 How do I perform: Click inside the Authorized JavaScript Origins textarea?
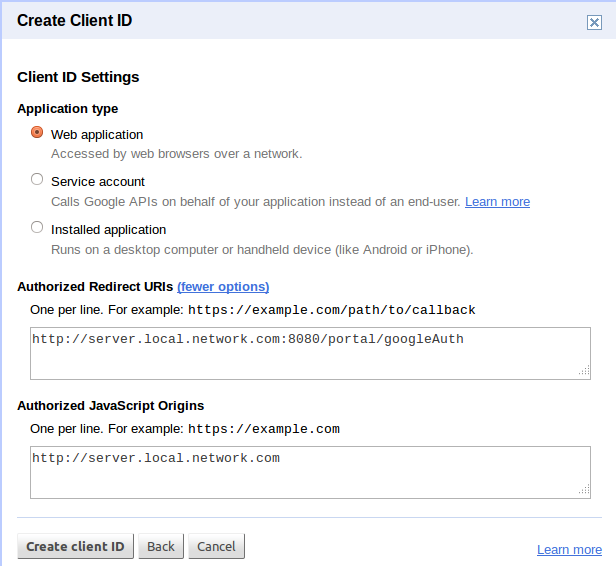click(310, 473)
